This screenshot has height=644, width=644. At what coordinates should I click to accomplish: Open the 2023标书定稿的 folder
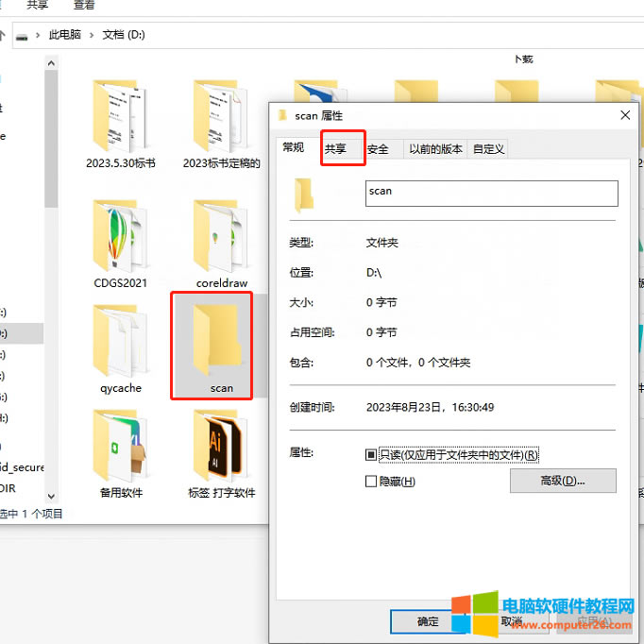[221, 125]
